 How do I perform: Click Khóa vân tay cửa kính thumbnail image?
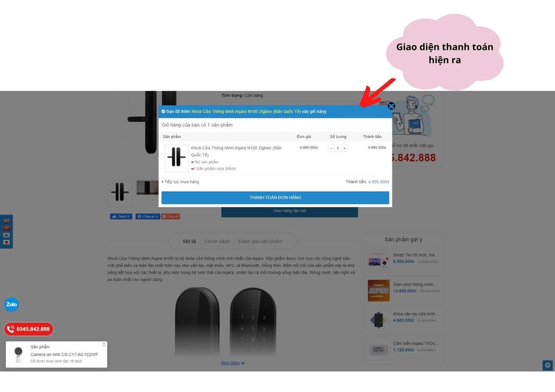point(378,320)
